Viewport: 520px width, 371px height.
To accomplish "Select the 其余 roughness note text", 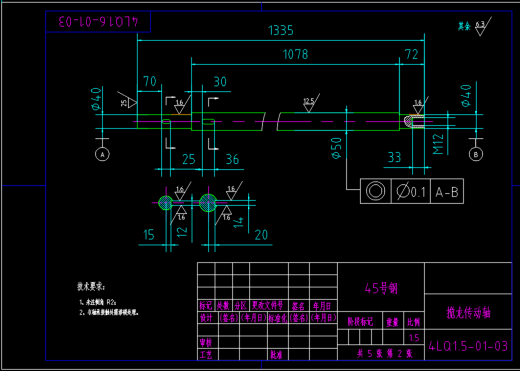I will click(464, 26).
